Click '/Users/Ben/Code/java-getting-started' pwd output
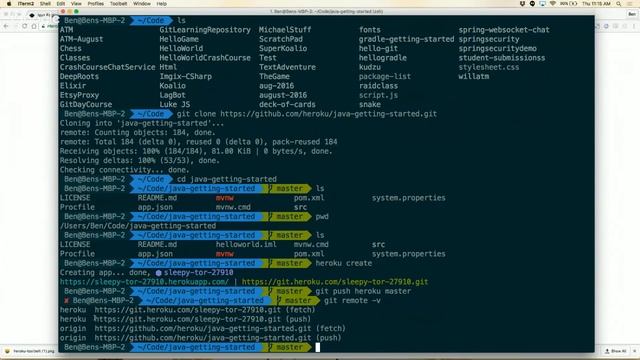This screenshot has height=360, width=640. tap(138, 226)
